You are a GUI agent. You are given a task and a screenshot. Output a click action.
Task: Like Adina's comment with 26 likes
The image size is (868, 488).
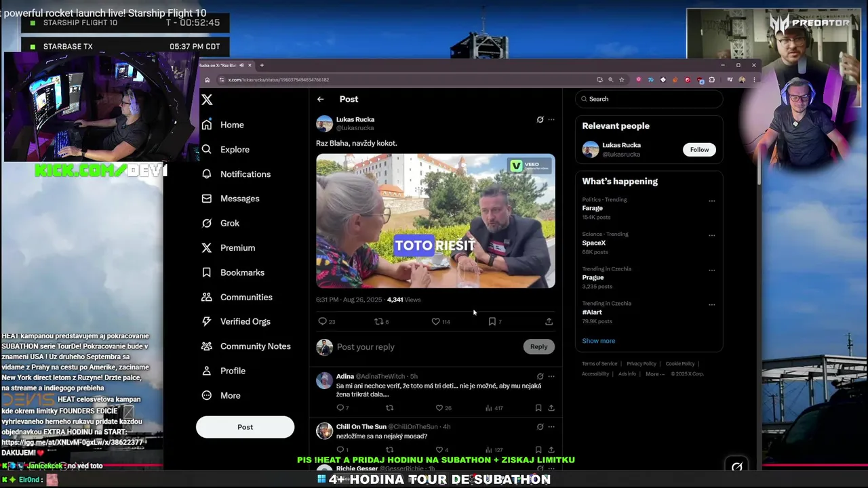click(x=439, y=408)
